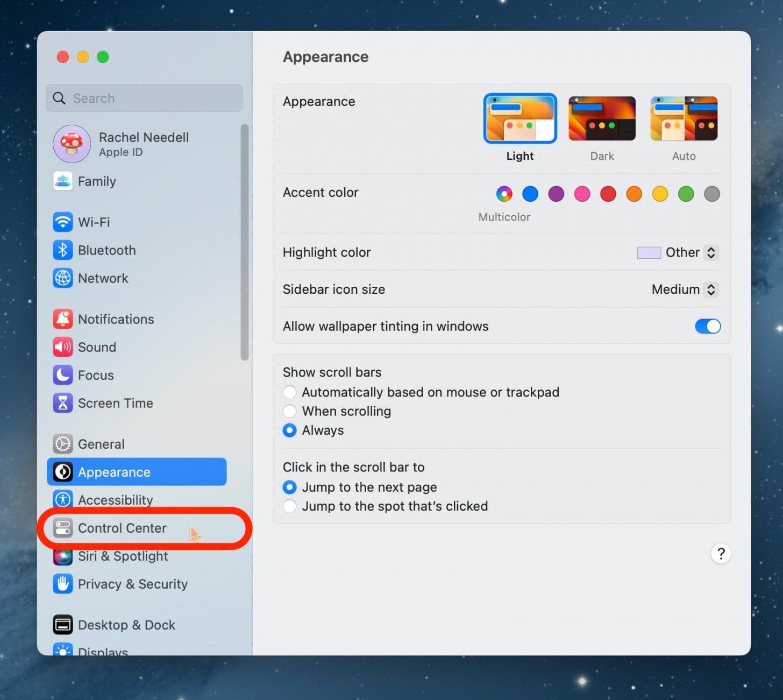Select the Screen Time sidebar label
This screenshot has height=700, width=783.
[x=116, y=403]
